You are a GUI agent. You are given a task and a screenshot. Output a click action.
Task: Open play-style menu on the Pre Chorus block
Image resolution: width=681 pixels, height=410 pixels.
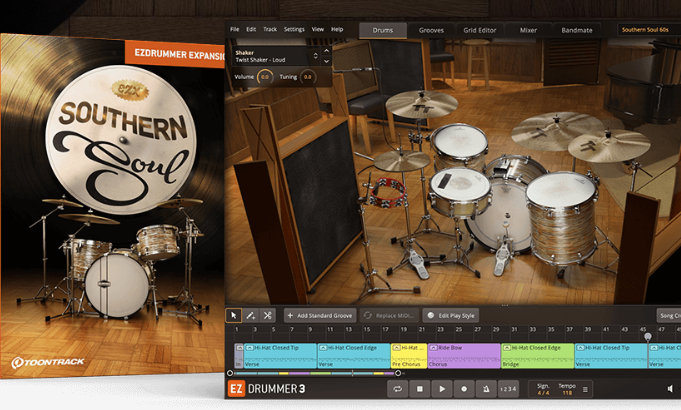[396, 347]
